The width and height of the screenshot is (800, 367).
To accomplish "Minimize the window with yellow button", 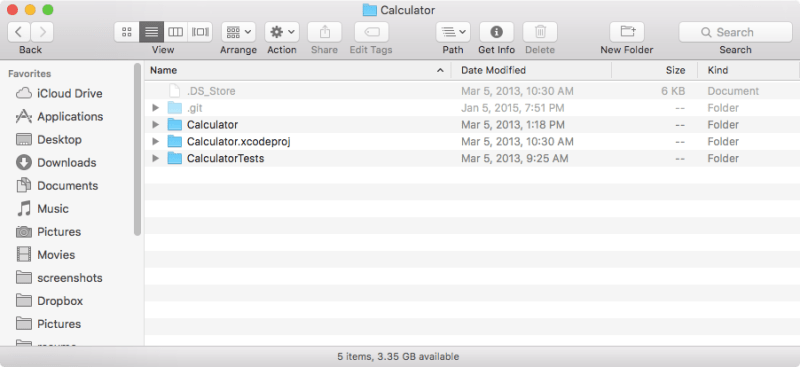I will (x=30, y=10).
